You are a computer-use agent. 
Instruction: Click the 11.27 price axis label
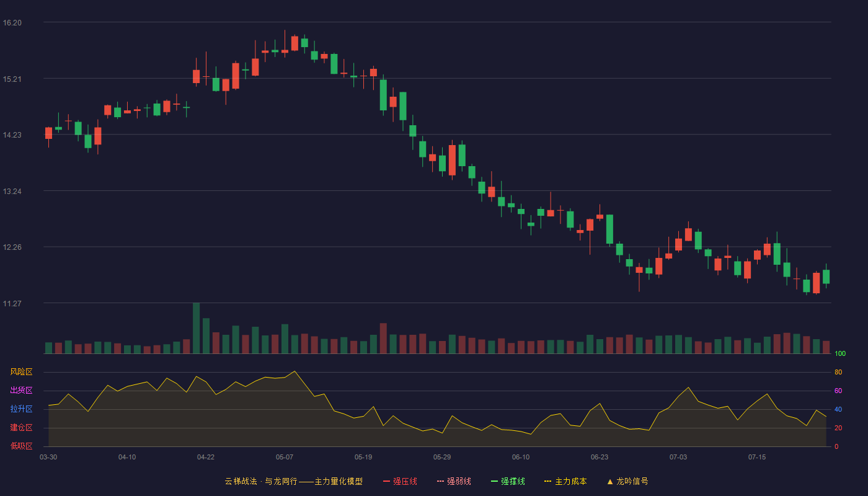click(x=12, y=304)
